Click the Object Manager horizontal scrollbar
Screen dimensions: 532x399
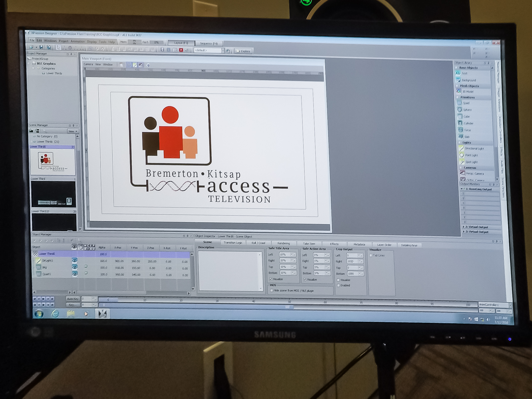click(112, 293)
